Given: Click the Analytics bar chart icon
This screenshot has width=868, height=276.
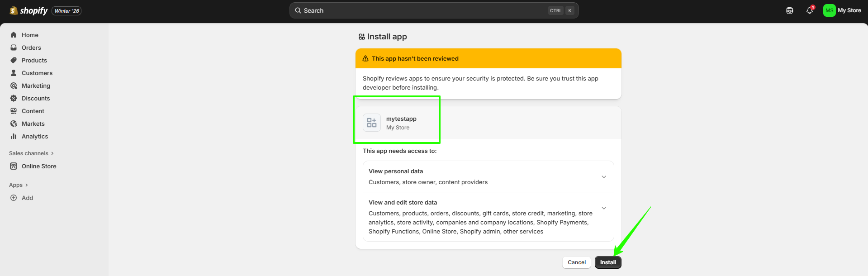Looking at the screenshot, I should tap(14, 136).
